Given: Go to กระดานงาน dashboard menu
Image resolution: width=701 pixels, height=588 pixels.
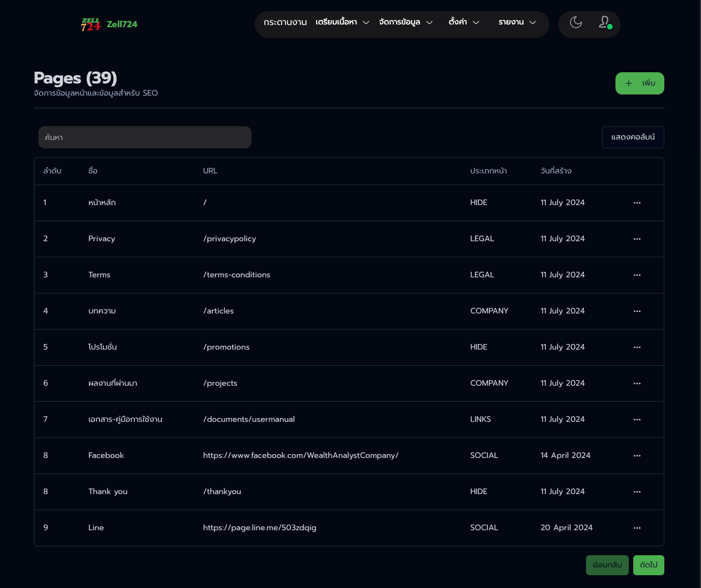Looking at the screenshot, I should click(286, 22).
